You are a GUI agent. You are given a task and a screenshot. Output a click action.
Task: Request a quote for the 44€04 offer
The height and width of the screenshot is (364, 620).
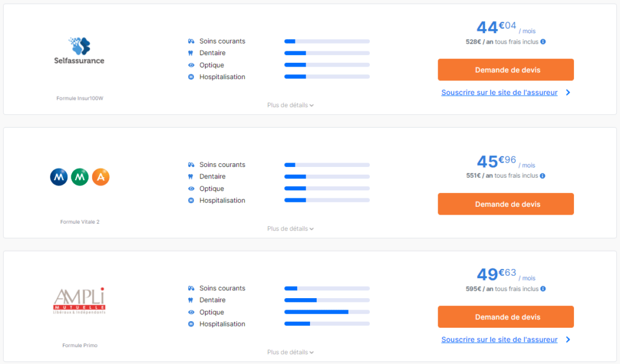click(506, 70)
